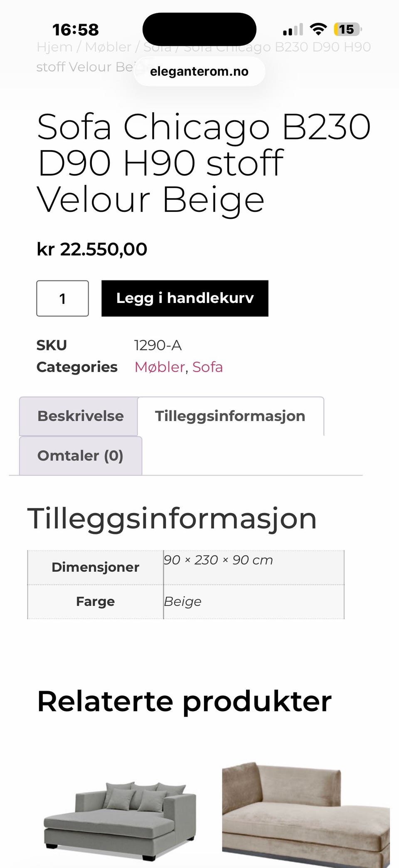This screenshot has height=868, width=399.
Task: Select the Tilleggsinformasjon tab
Action: [x=230, y=416]
